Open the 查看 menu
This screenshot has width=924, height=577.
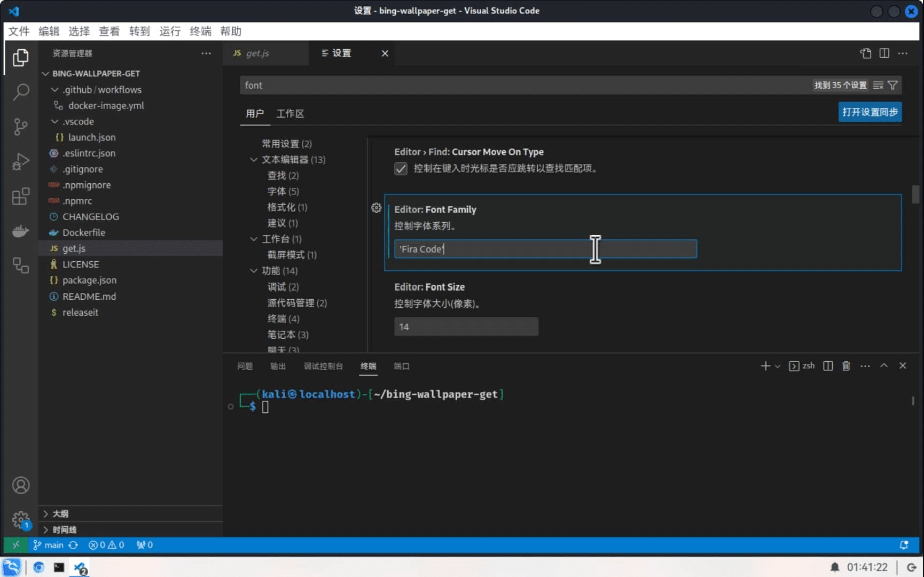pyautogui.click(x=109, y=31)
